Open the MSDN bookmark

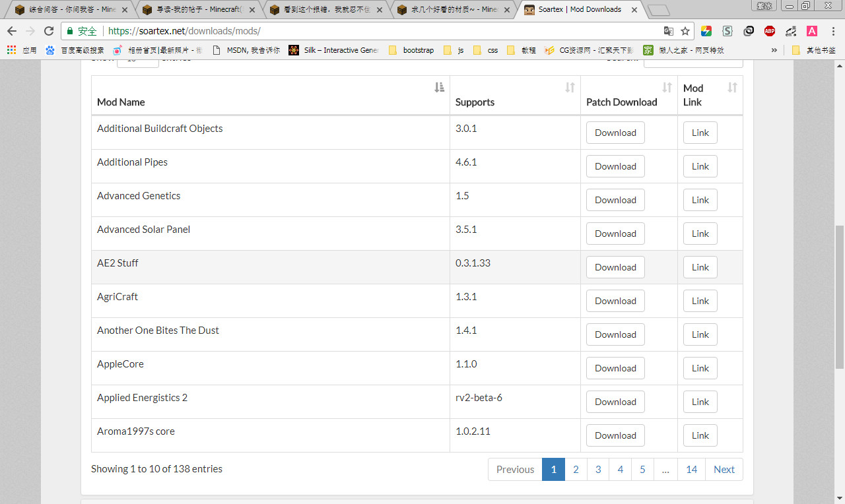coord(246,50)
